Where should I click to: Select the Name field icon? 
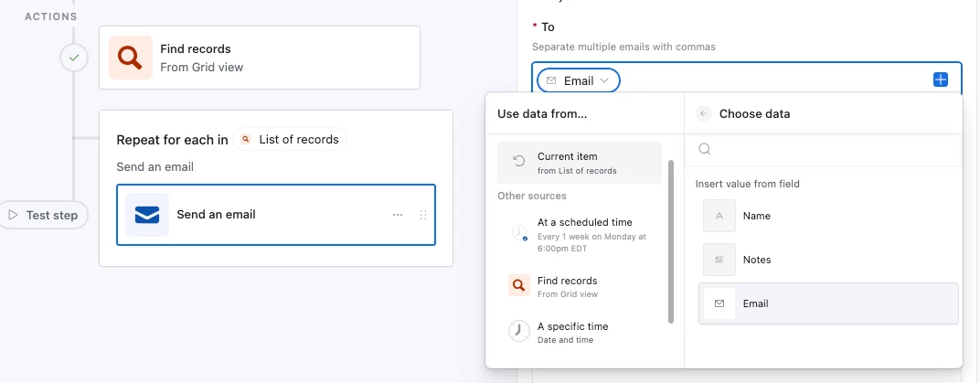tap(719, 216)
